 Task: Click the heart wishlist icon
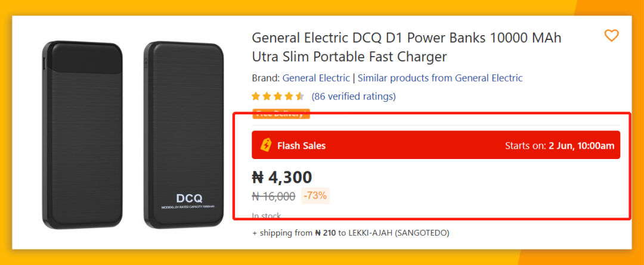pos(611,36)
